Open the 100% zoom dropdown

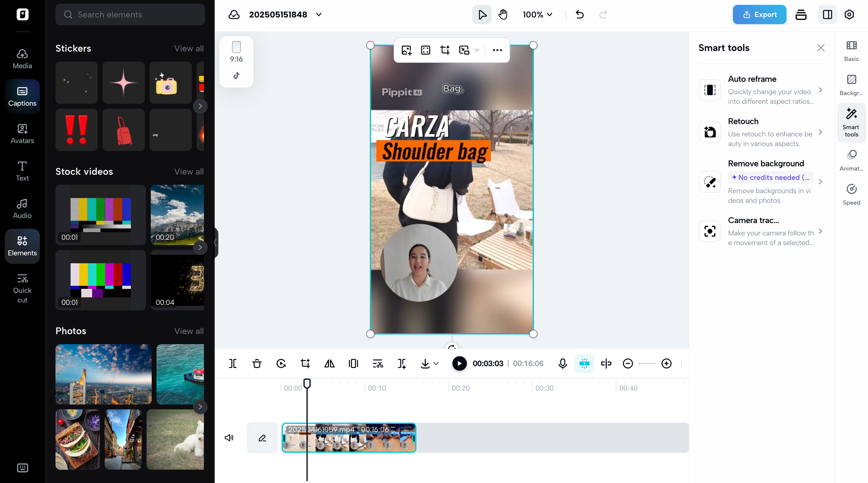click(537, 14)
